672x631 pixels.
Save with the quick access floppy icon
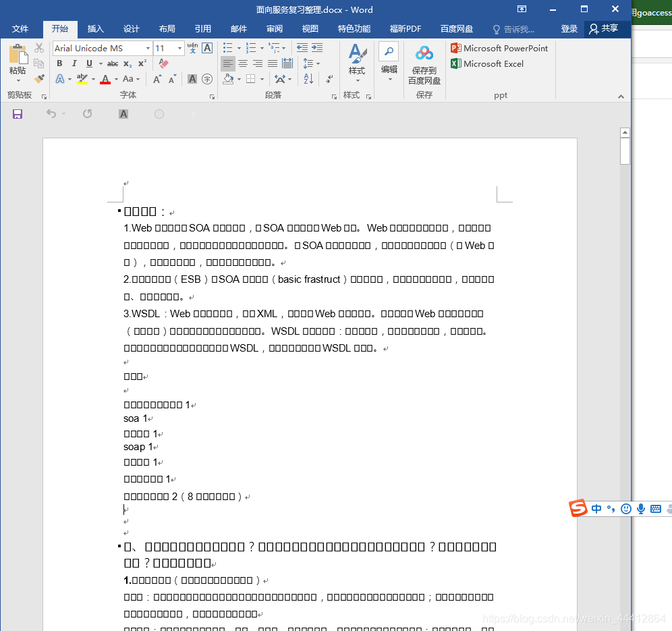18,114
